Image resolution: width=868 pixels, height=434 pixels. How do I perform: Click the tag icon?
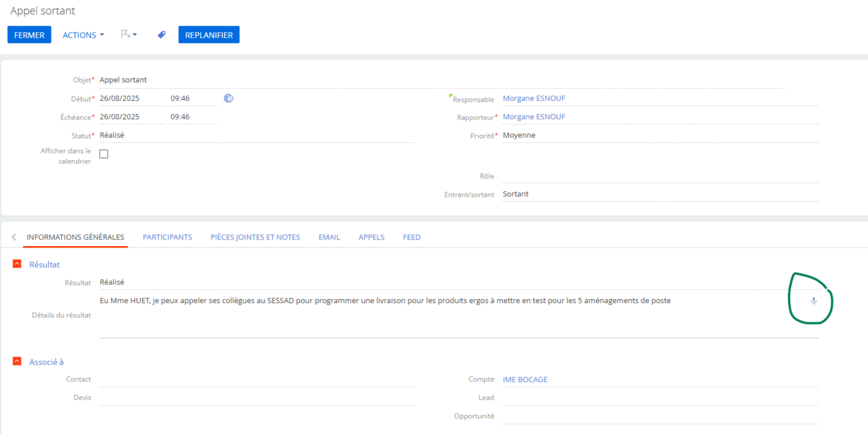[x=161, y=35]
